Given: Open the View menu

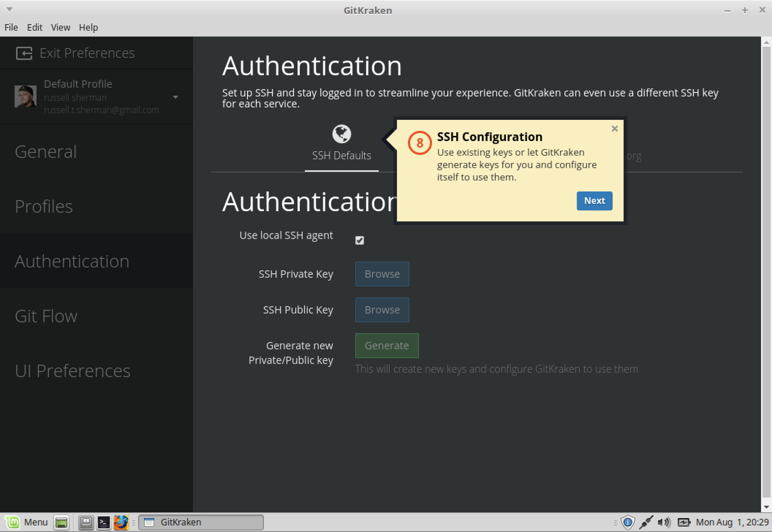Looking at the screenshot, I should (x=60, y=27).
